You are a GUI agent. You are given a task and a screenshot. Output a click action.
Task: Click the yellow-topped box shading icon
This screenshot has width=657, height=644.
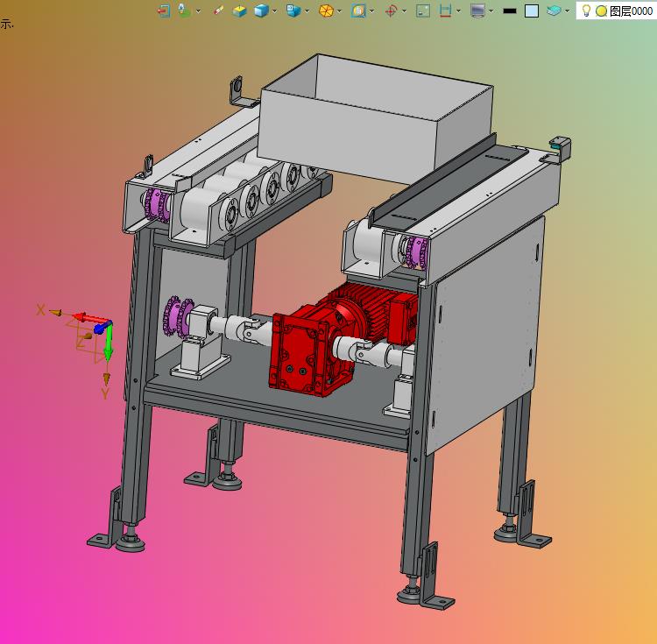pyautogui.click(x=240, y=11)
